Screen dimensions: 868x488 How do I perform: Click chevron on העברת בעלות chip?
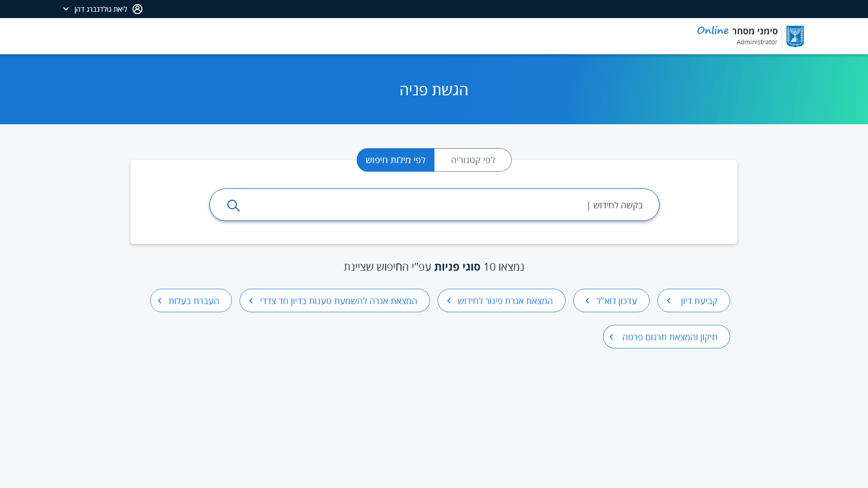pos(160,301)
